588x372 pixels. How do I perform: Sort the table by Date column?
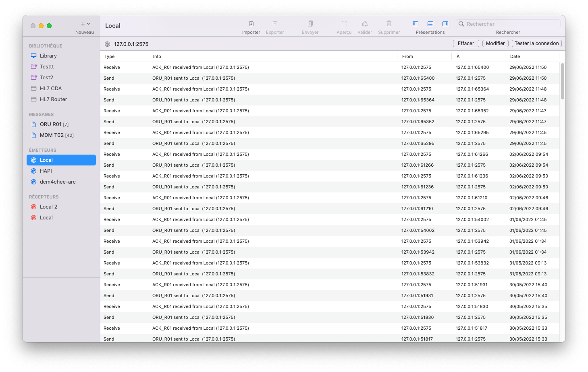click(515, 56)
